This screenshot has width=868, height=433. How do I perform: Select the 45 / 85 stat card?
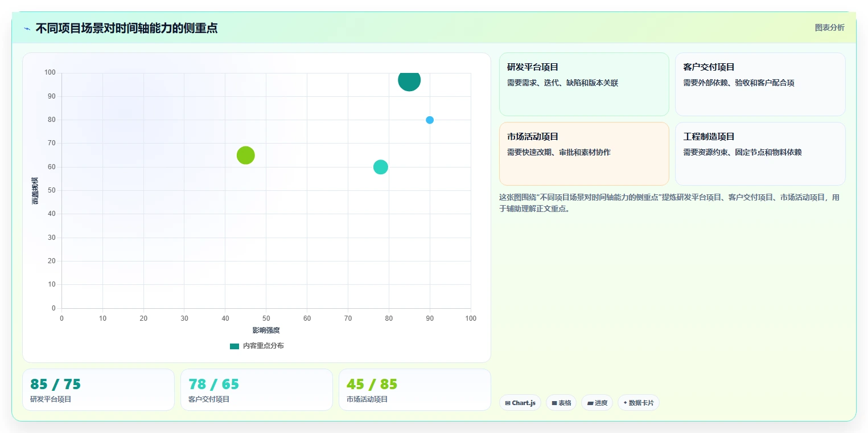pyautogui.click(x=415, y=390)
